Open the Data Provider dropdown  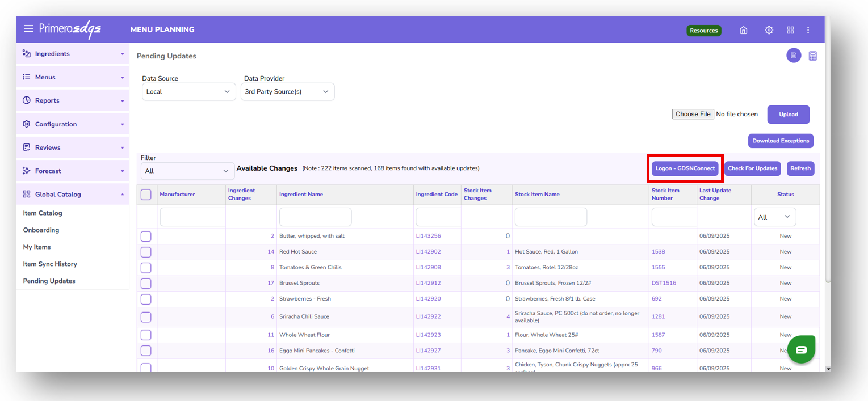[x=287, y=91]
